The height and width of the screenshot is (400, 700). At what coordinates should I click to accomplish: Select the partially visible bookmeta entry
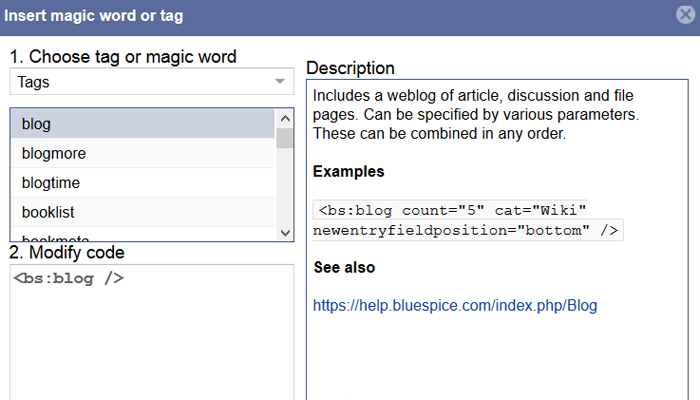tap(142, 237)
